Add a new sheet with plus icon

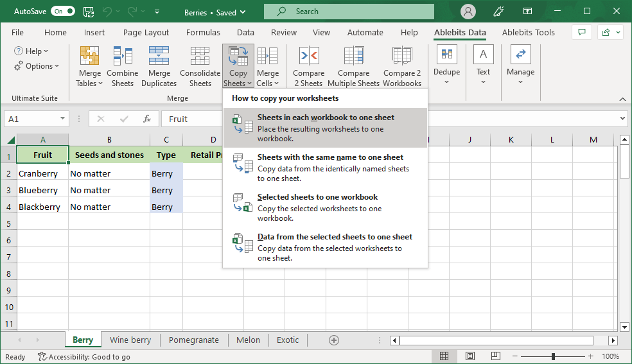pyautogui.click(x=334, y=340)
